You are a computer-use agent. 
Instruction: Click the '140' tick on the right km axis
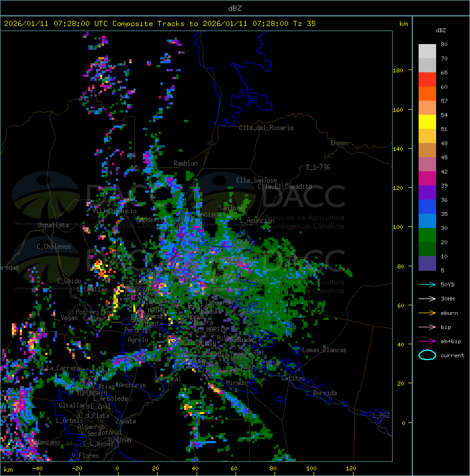pos(398,149)
